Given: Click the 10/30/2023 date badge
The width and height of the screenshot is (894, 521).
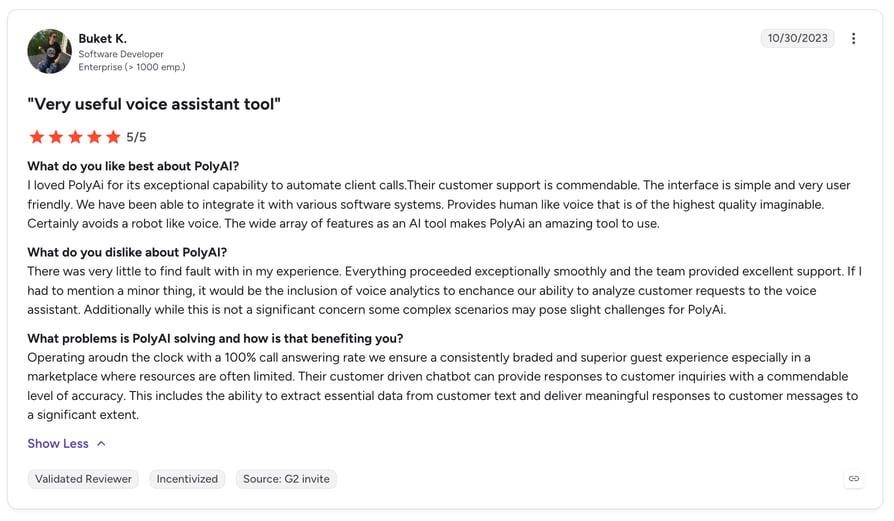Looking at the screenshot, I should (x=797, y=38).
